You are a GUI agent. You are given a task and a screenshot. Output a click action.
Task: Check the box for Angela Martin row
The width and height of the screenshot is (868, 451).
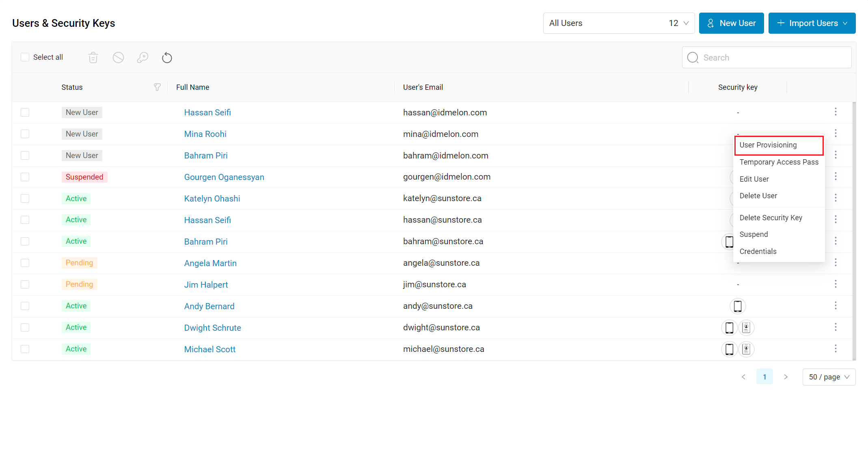tap(25, 263)
